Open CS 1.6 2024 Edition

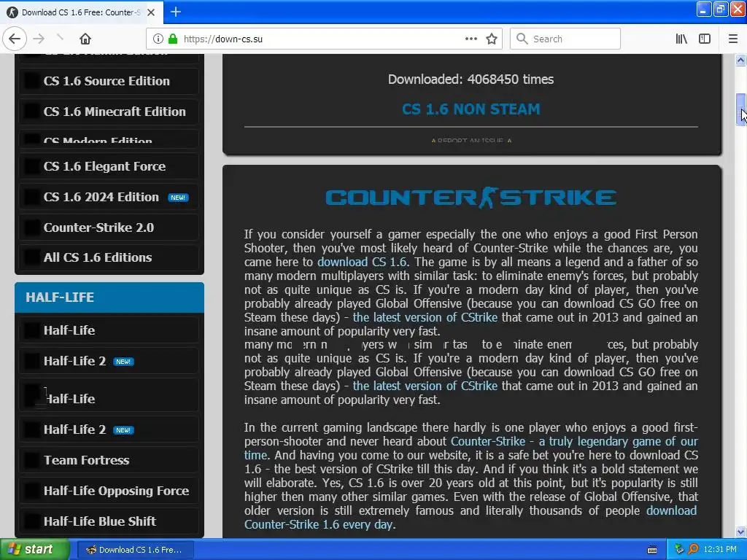pyautogui.click(x=109, y=197)
